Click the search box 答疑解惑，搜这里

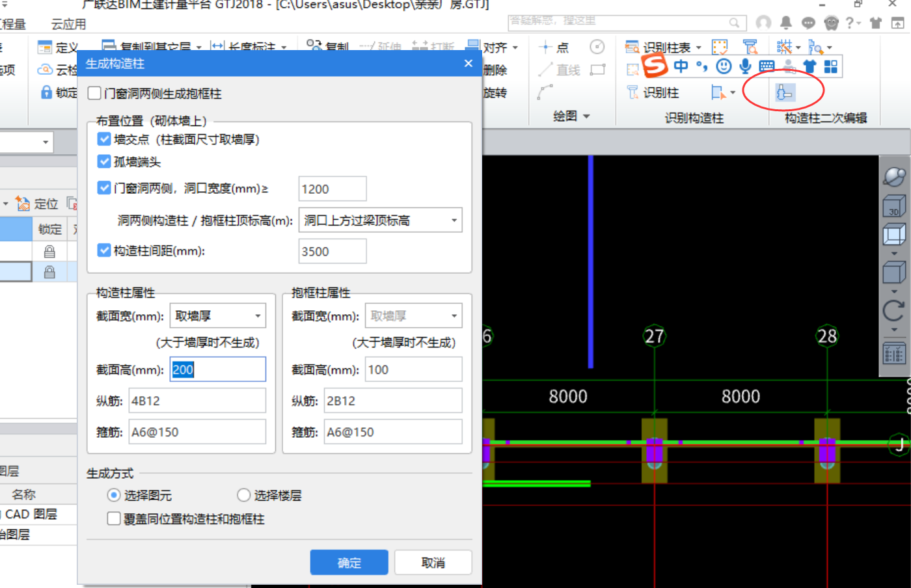pos(627,22)
